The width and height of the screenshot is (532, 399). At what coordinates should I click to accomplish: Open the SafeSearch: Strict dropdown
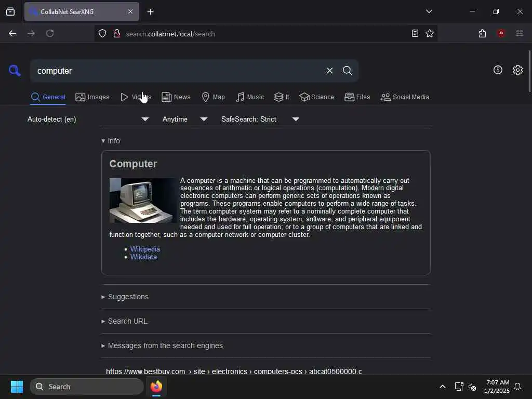(260, 119)
